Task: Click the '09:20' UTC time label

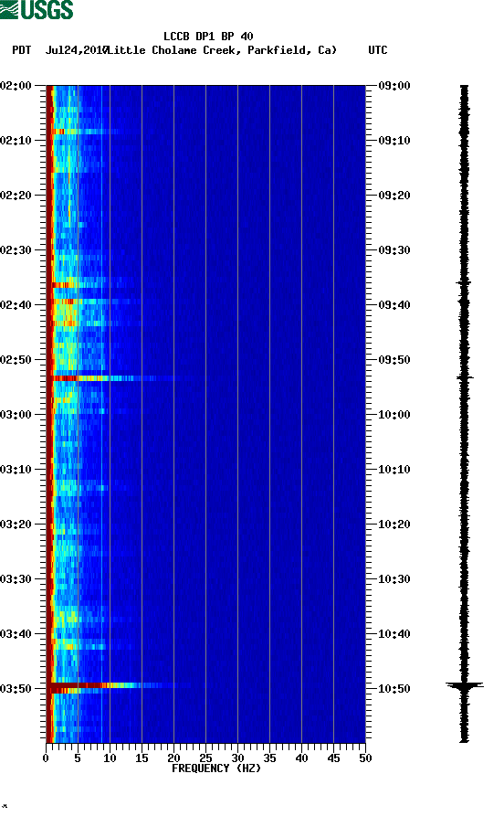Action: [x=394, y=196]
